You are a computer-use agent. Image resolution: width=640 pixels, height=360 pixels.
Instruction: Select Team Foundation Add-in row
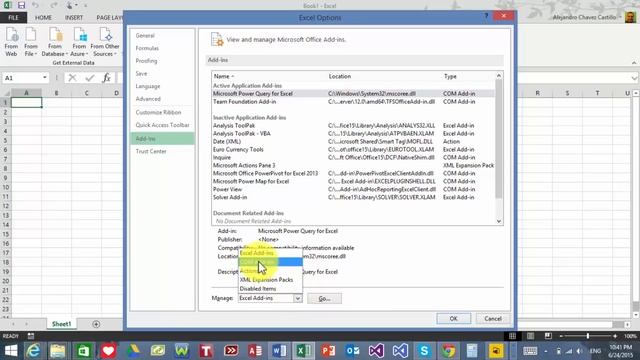coord(353,102)
